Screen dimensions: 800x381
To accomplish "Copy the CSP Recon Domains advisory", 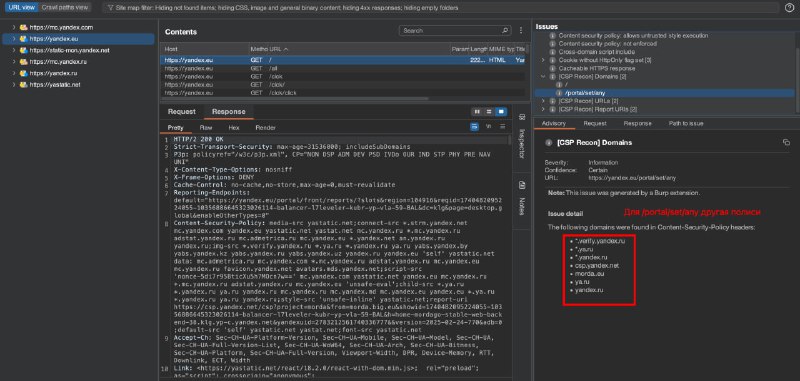I will pos(786,142).
